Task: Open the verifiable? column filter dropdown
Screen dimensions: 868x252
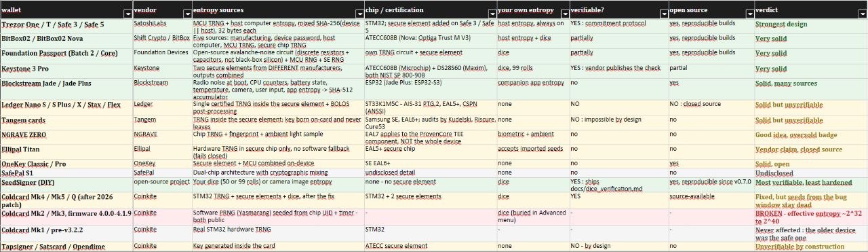Action: [663, 14]
